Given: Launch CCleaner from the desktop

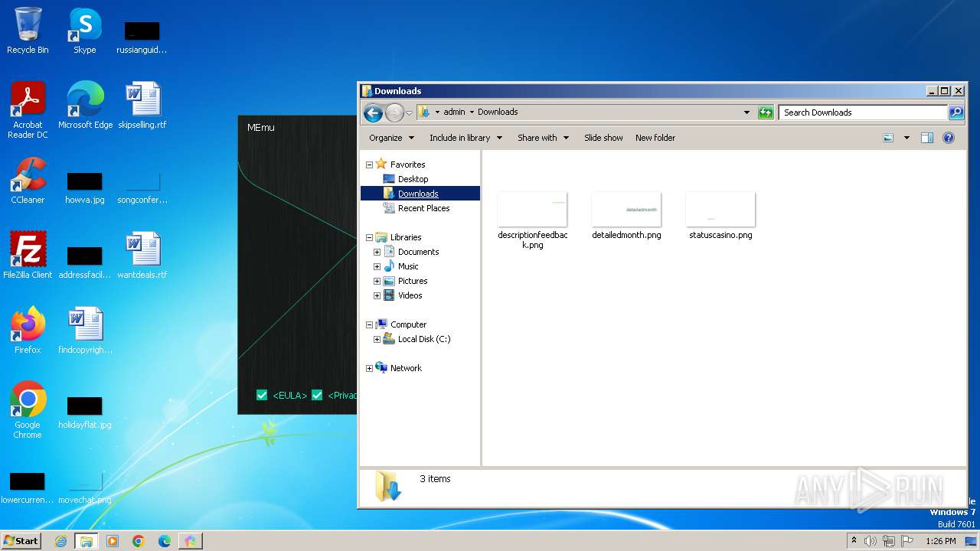Looking at the screenshot, I should click(x=28, y=181).
